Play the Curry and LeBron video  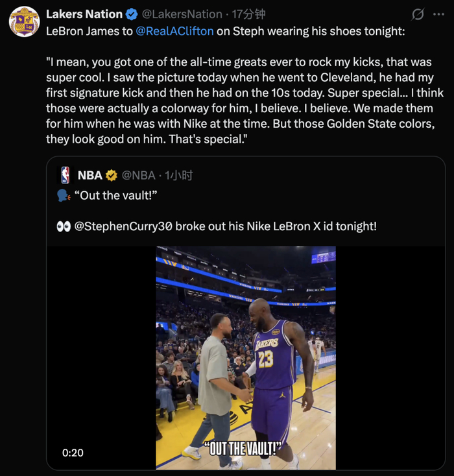[x=245, y=357]
